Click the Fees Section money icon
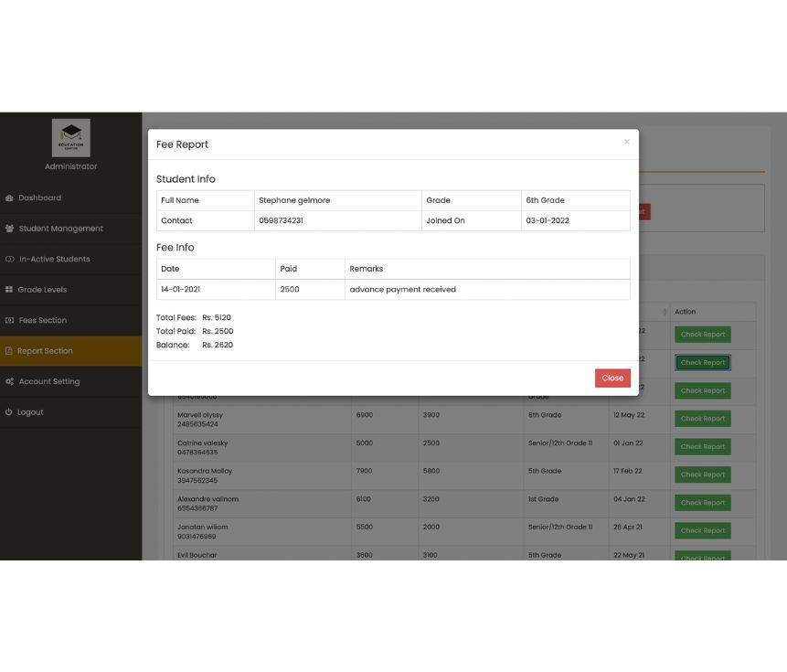The width and height of the screenshot is (787, 672). coord(9,321)
